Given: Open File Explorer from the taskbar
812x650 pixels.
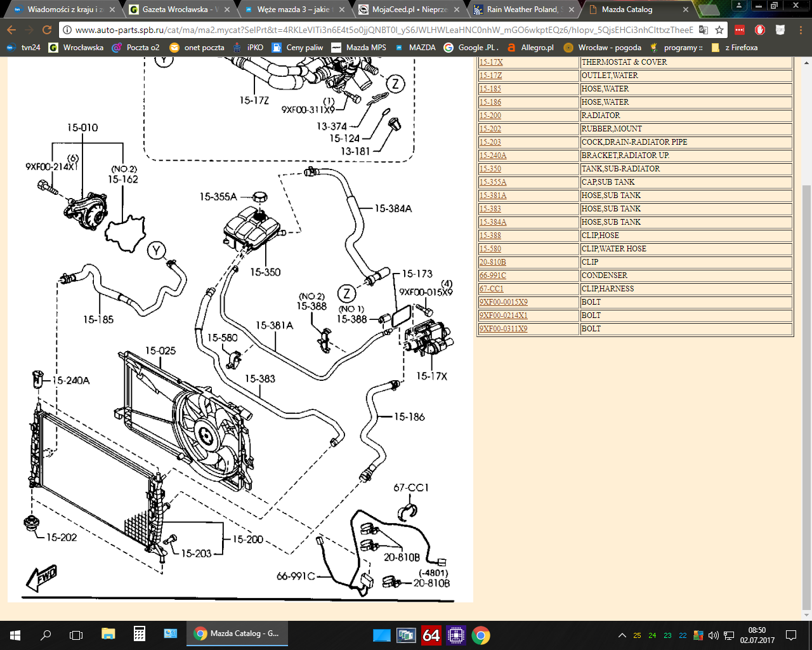Looking at the screenshot, I should pos(108,634).
